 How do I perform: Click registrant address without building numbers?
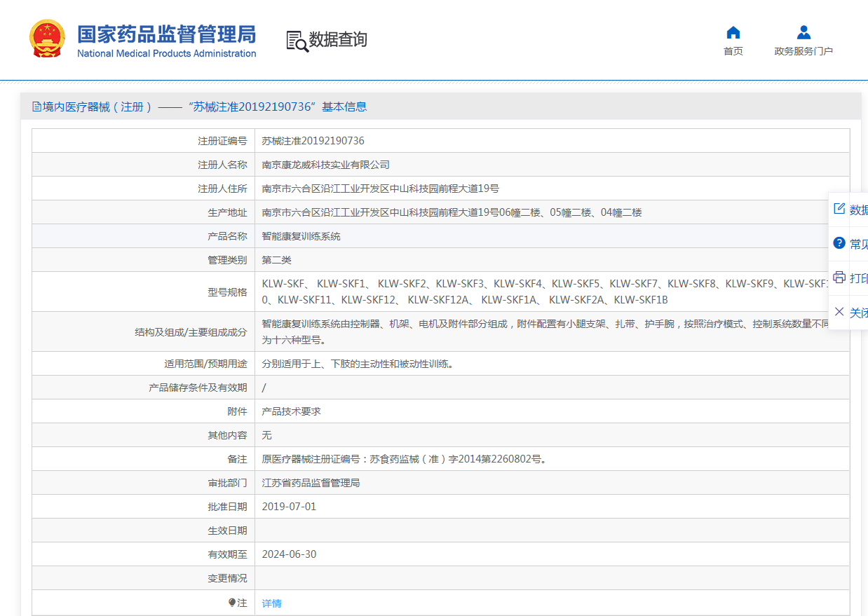(x=380, y=189)
